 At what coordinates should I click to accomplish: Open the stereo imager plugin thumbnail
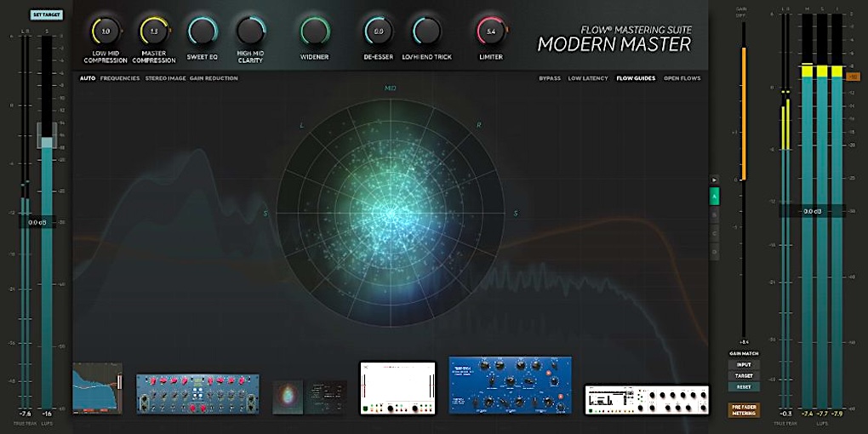(310, 397)
